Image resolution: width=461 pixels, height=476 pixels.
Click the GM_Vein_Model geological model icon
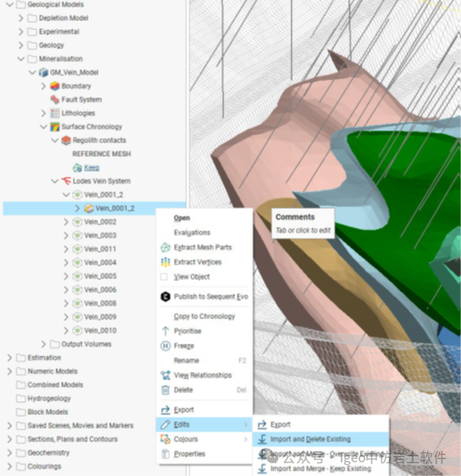coord(44,72)
